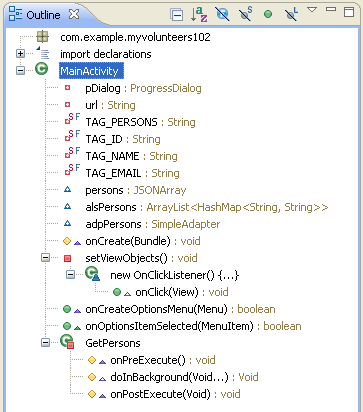Screen dimensions: 363x412
Task: Click the private class icon of GetPersons
Action: (x=67, y=342)
